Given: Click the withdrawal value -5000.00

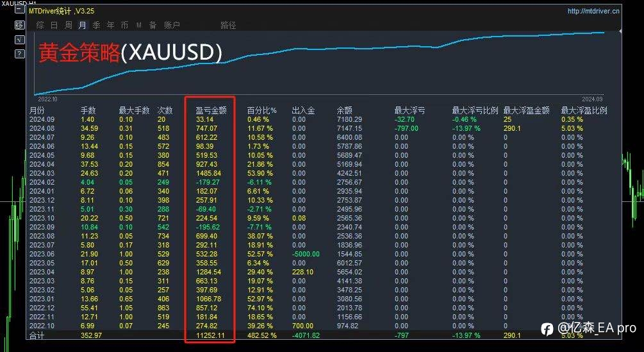Looking at the screenshot, I should [306, 255].
